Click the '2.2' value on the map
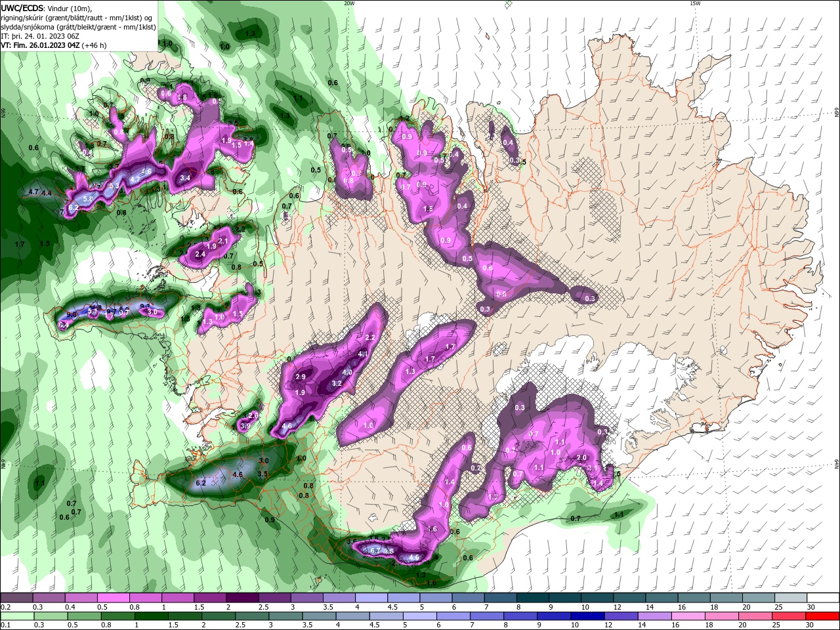 tap(369, 337)
